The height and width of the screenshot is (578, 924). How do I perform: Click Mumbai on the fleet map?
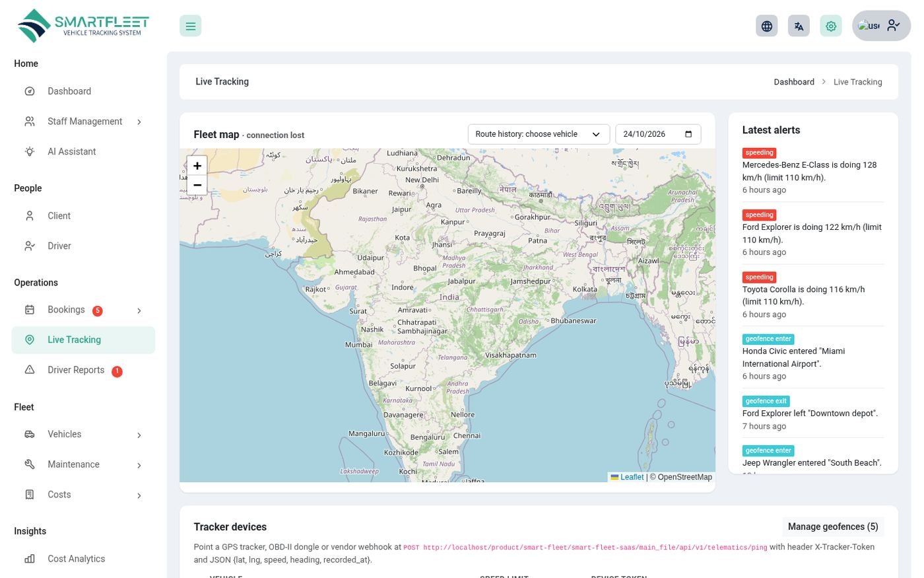pos(358,345)
